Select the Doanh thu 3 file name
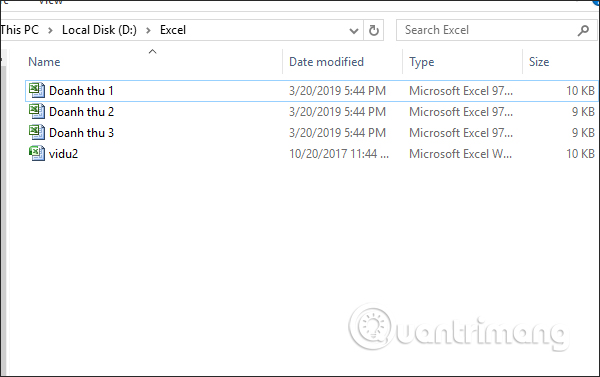The width and height of the screenshot is (600, 377). point(82,133)
